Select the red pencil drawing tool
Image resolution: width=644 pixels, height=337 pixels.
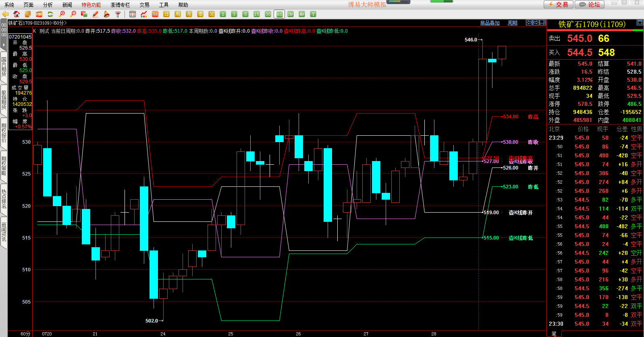click(96, 14)
